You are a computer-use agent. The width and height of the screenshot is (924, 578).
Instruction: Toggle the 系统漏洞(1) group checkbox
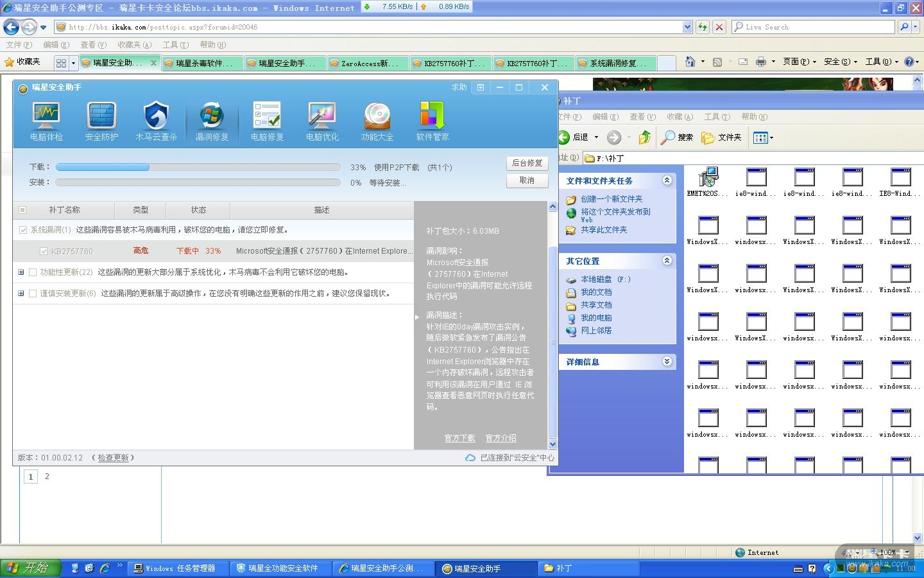coord(23,230)
